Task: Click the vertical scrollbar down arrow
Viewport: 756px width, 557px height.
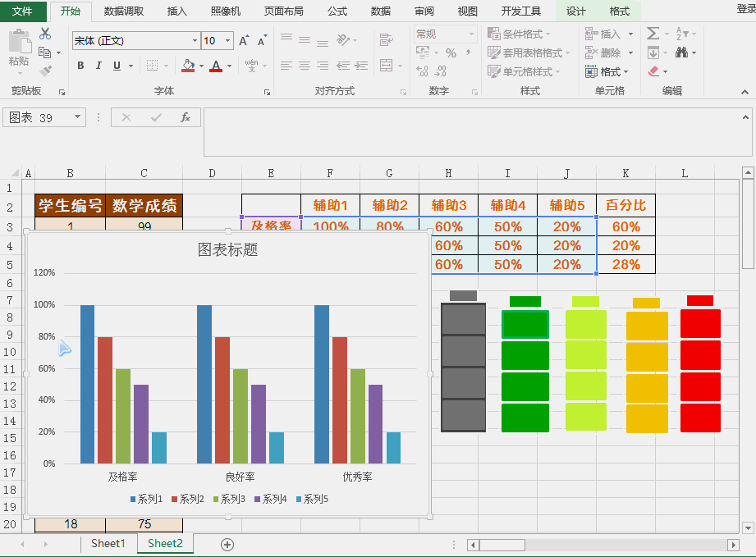Action: click(748, 527)
